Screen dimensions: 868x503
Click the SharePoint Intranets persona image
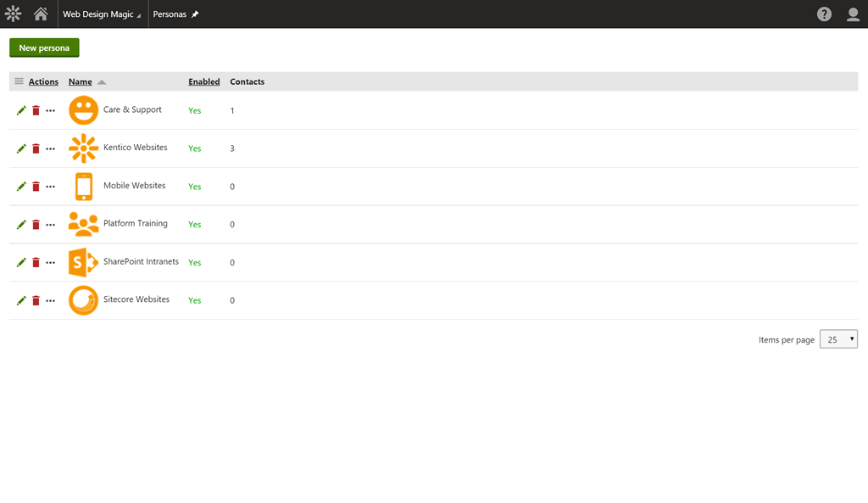point(83,262)
